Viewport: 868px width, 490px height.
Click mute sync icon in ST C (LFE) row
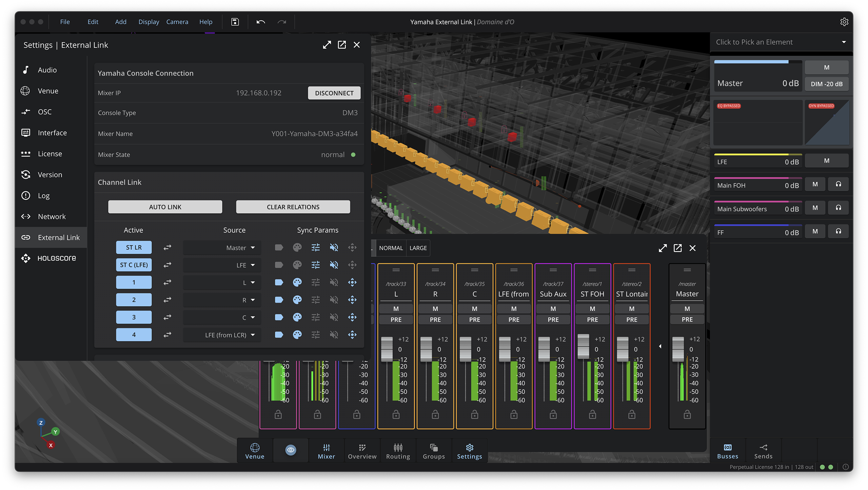(x=334, y=265)
